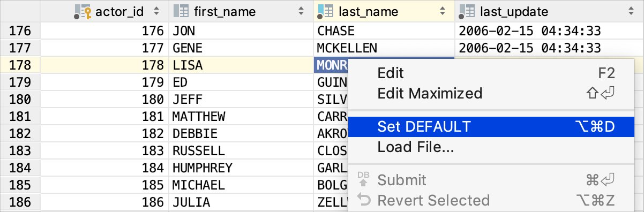
Task: Select the cell containing MATTHEW
Action: [241, 117]
